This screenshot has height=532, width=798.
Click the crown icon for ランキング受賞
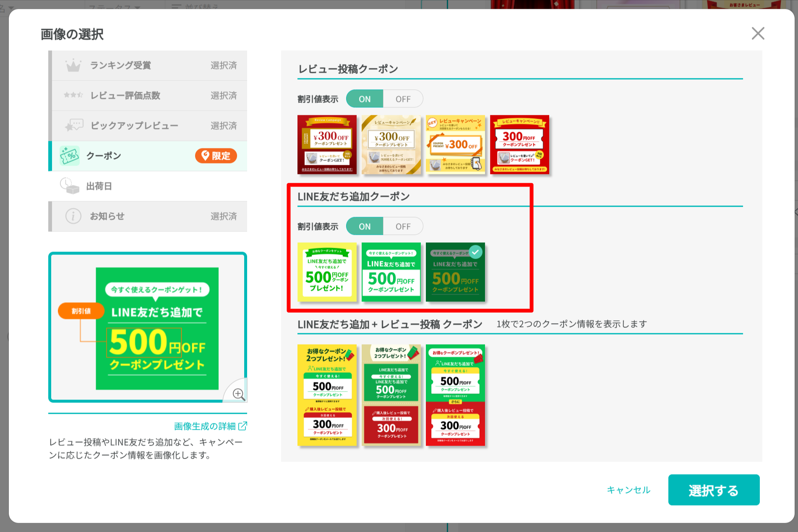pyautogui.click(x=73, y=65)
